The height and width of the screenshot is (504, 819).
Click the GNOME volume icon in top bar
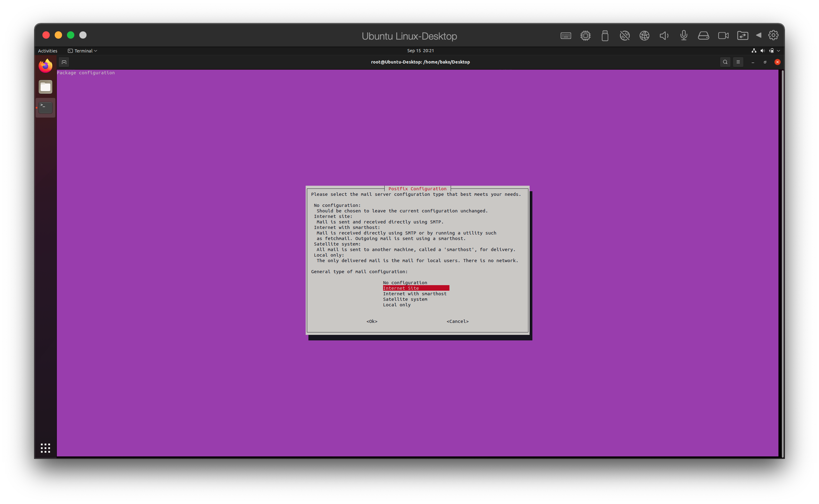pyautogui.click(x=762, y=51)
